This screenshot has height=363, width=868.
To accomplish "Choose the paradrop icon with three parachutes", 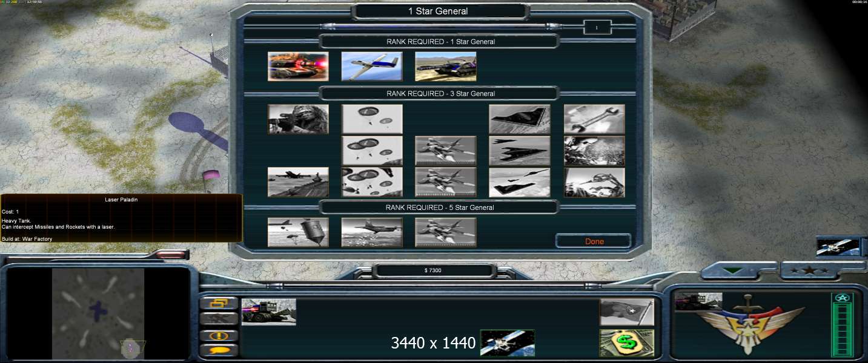I will [x=372, y=151].
